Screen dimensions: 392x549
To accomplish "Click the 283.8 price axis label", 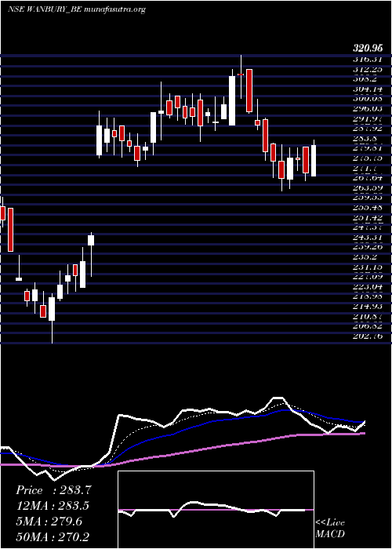I will pyautogui.click(x=365, y=138).
